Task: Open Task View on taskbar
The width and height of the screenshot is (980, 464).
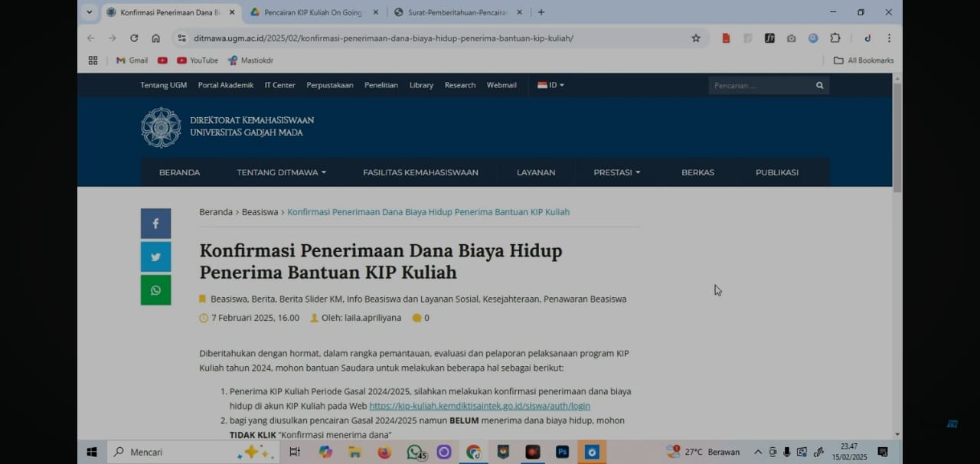Action: click(295, 452)
